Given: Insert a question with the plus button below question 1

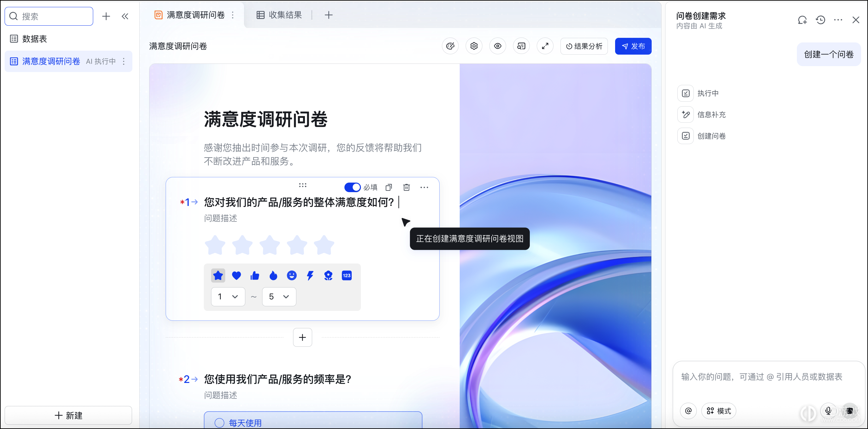Looking at the screenshot, I should coord(303,338).
